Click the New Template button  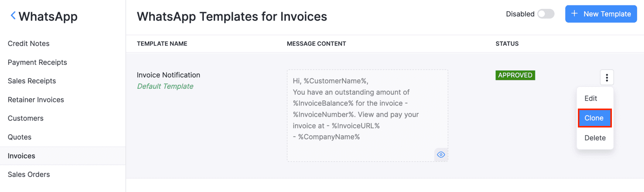click(x=601, y=14)
